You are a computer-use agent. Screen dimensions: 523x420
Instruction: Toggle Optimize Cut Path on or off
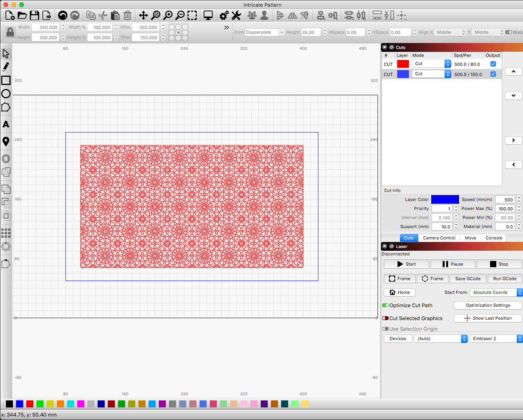coord(386,305)
